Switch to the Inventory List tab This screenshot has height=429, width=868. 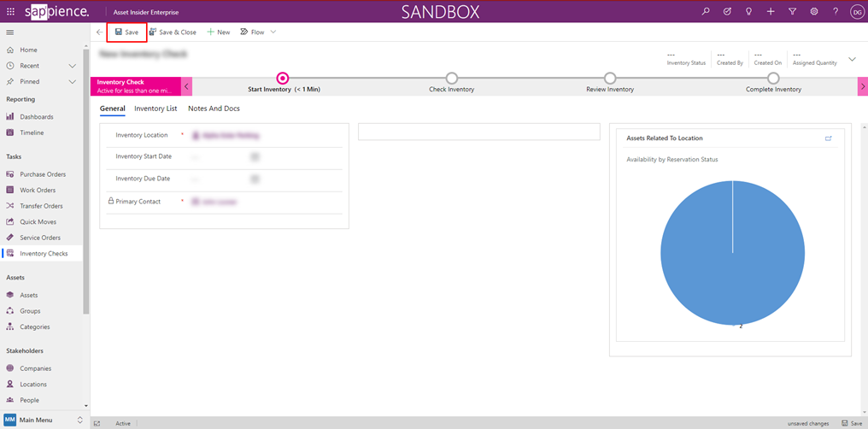click(155, 109)
